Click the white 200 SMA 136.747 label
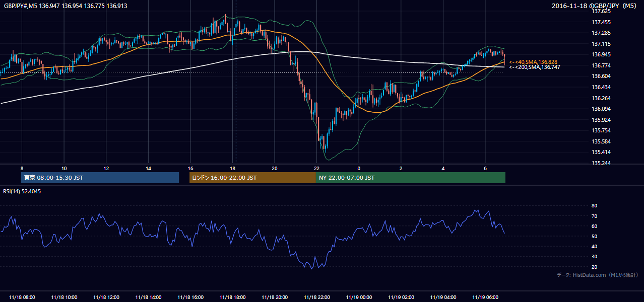 (x=535, y=67)
